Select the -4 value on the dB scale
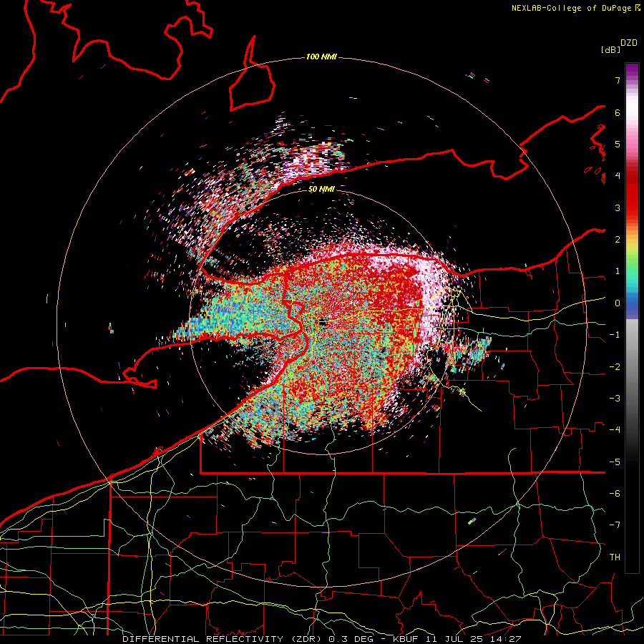The height and width of the screenshot is (644, 644). click(x=615, y=429)
